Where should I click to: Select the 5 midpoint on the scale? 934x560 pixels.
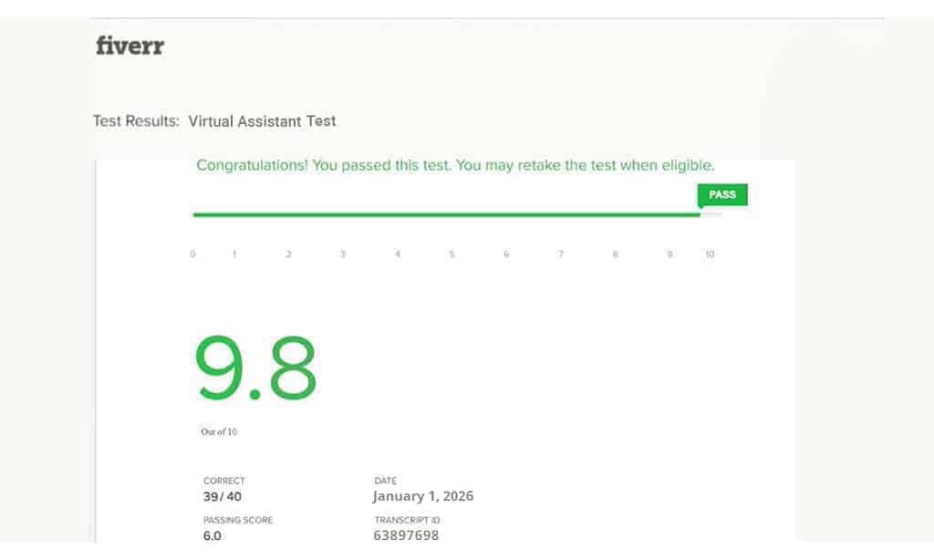[451, 254]
